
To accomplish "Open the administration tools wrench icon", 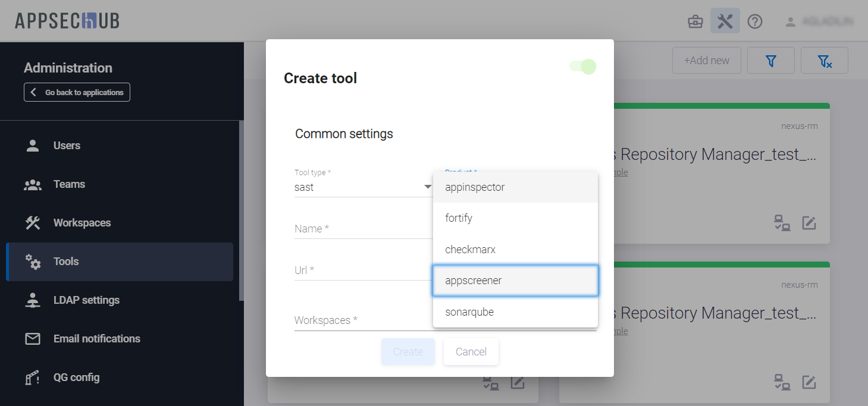I will point(725,21).
